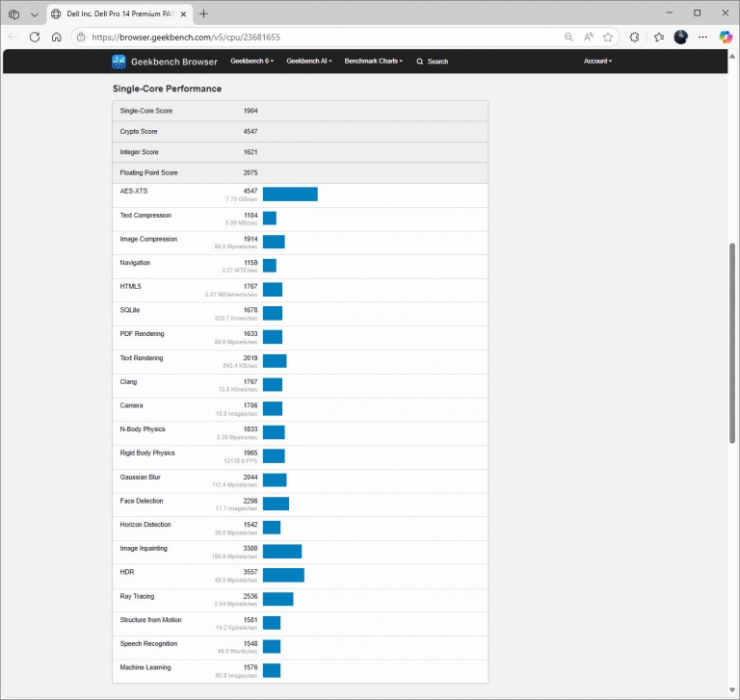This screenshot has width=740, height=700.
Task: Add this page to favorites star
Action: (x=608, y=37)
